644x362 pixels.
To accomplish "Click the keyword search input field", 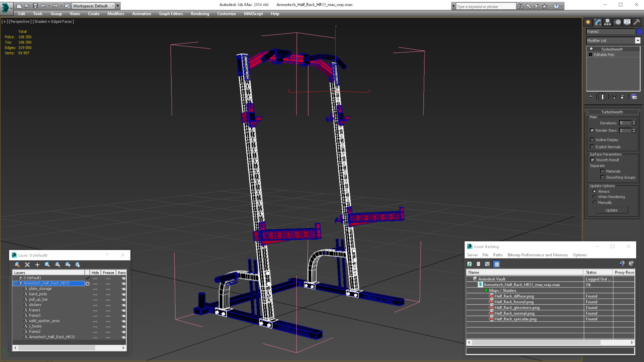I will tap(485, 6).
